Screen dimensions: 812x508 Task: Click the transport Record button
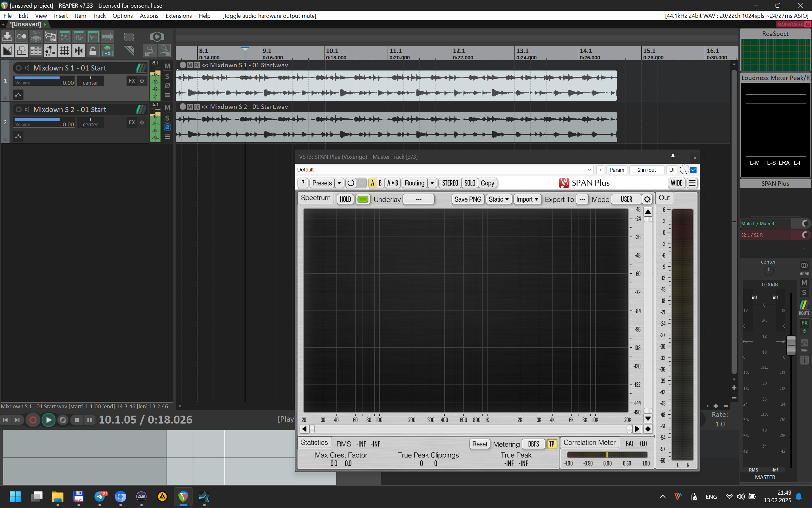click(x=33, y=420)
